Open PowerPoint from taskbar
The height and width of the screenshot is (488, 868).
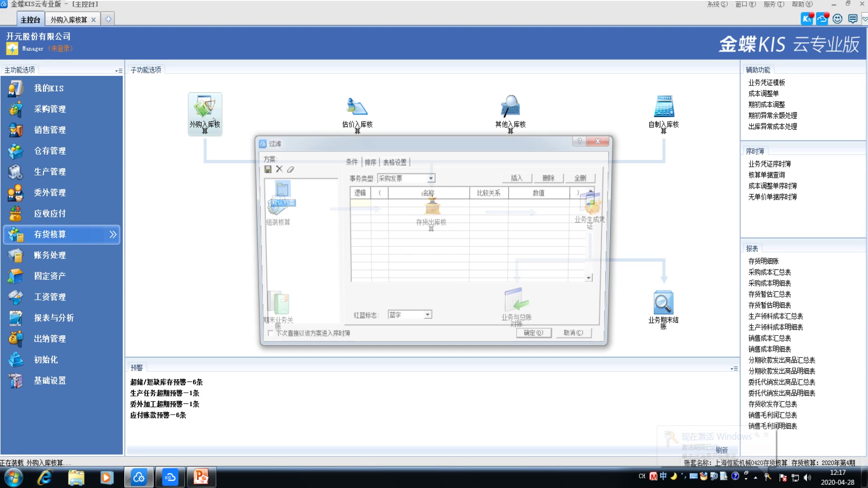point(201,477)
